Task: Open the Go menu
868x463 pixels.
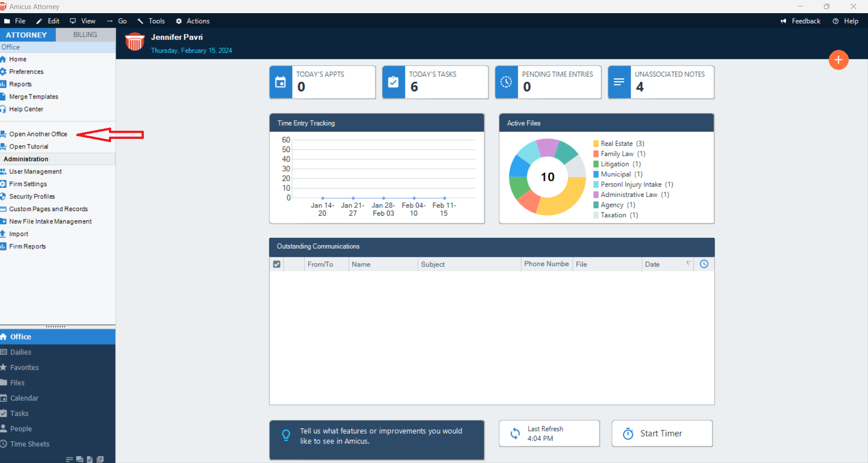Action: (117, 21)
